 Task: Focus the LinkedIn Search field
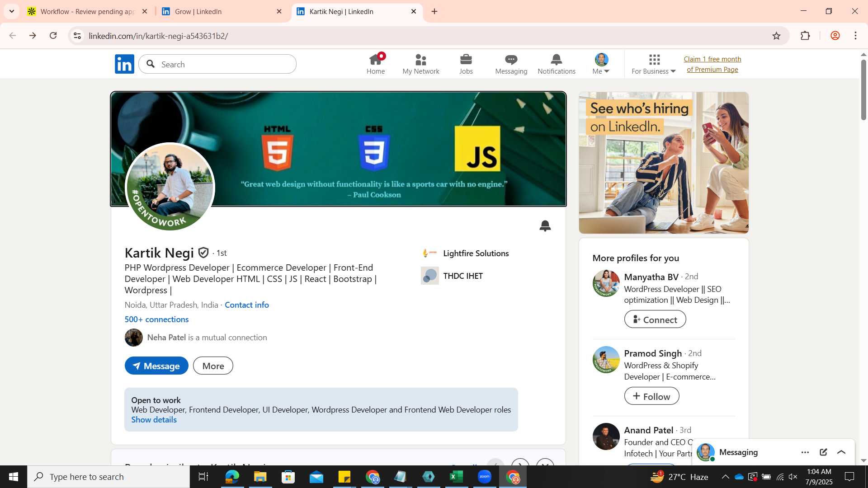(217, 64)
